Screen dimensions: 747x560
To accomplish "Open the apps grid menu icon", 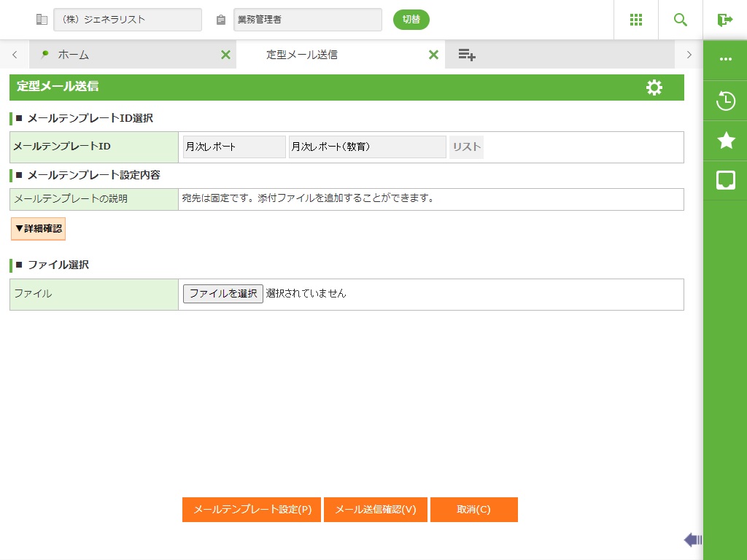I will [636, 20].
